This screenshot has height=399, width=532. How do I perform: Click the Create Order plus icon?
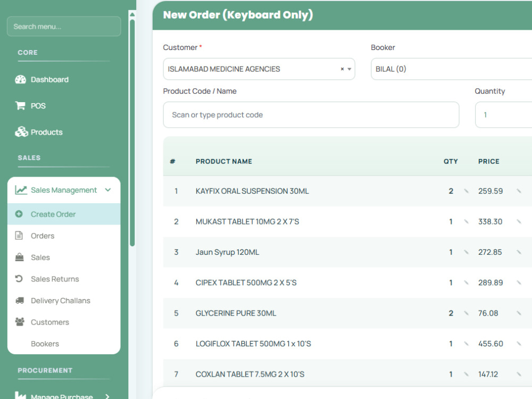click(x=19, y=214)
